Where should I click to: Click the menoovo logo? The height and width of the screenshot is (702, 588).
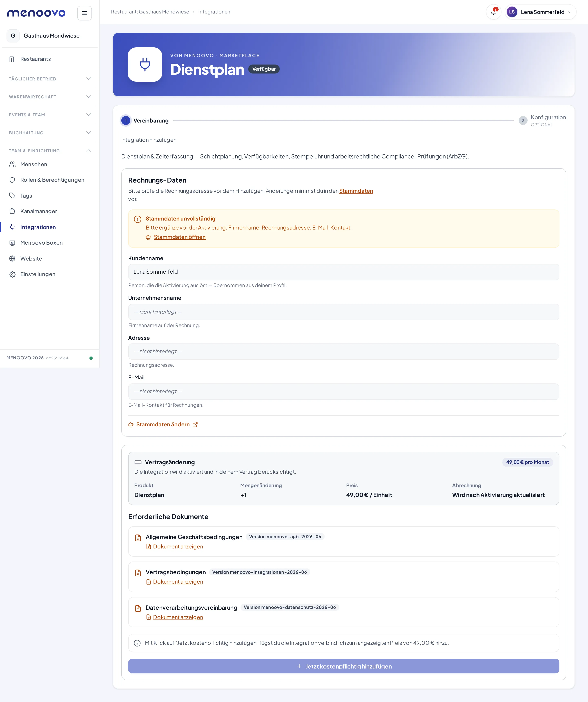pyautogui.click(x=36, y=13)
